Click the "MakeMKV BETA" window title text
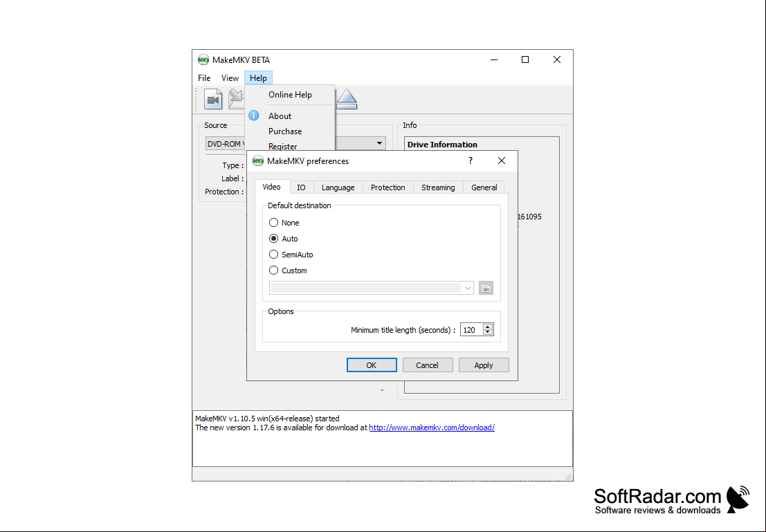 click(x=241, y=59)
